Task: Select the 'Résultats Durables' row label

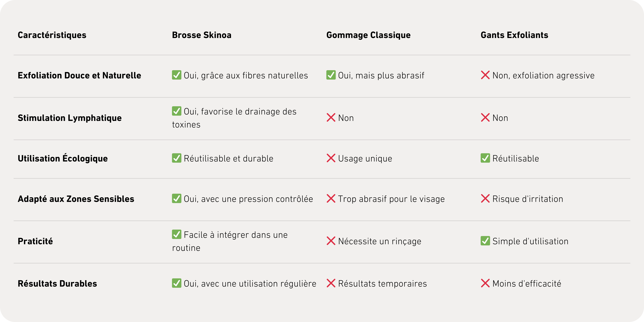Action: pyautogui.click(x=57, y=284)
